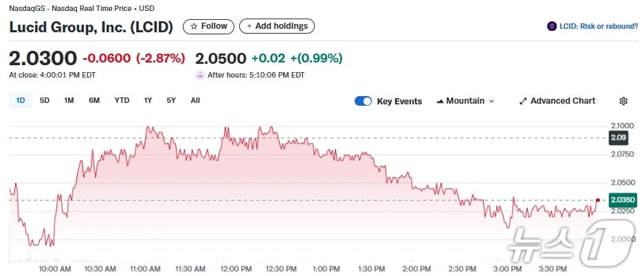Click the red current price dot on chart
Screen dimensions: 644x276
[597, 199]
